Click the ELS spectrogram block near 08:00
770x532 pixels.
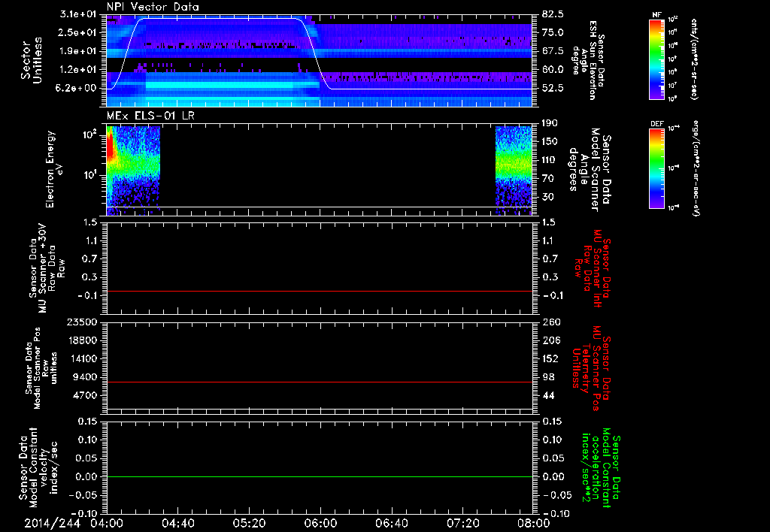coord(514,171)
